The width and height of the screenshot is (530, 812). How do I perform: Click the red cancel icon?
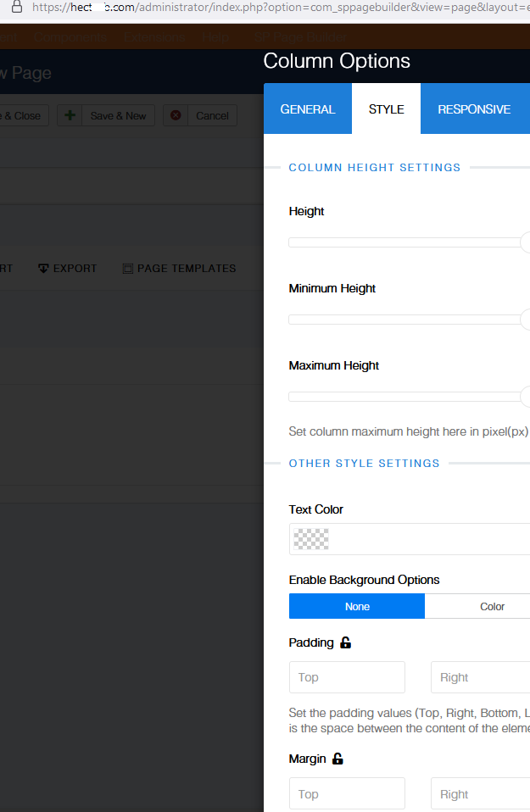176,115
